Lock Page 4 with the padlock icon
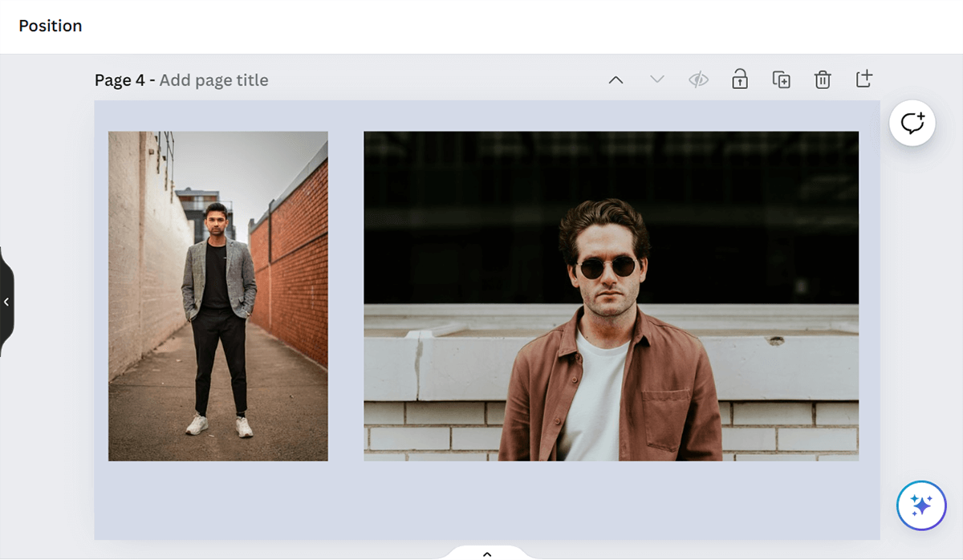 (x=740, y=79)
